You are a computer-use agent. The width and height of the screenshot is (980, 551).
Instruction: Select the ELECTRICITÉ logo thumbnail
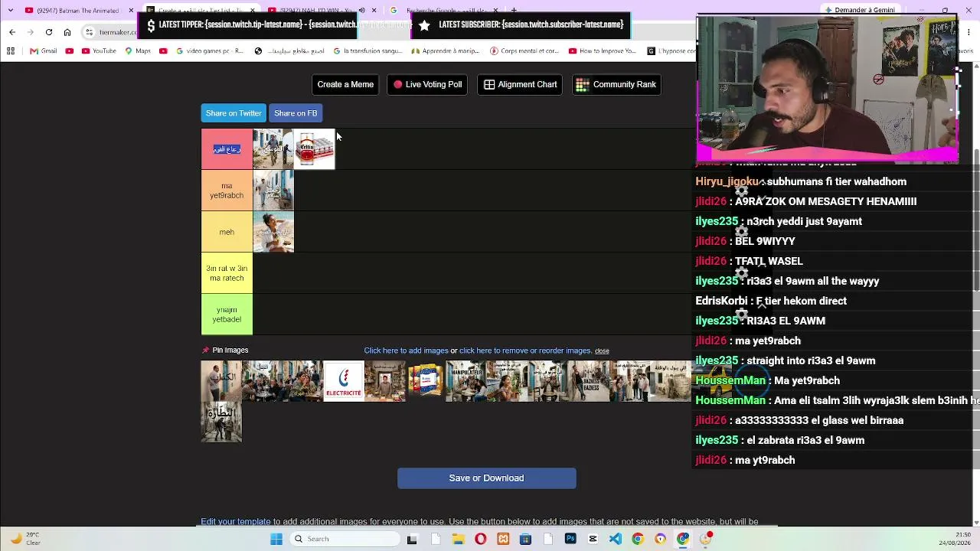pos(344,381)
